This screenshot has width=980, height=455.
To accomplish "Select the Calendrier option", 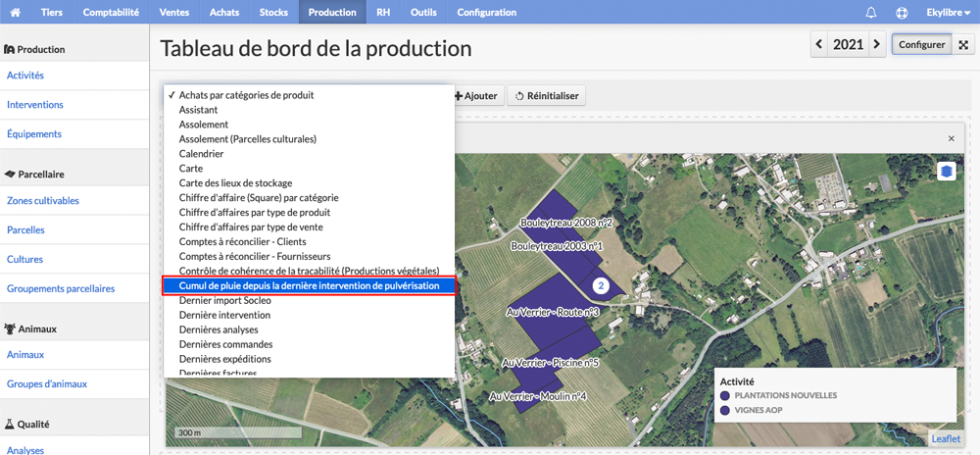I will (309, 154).
